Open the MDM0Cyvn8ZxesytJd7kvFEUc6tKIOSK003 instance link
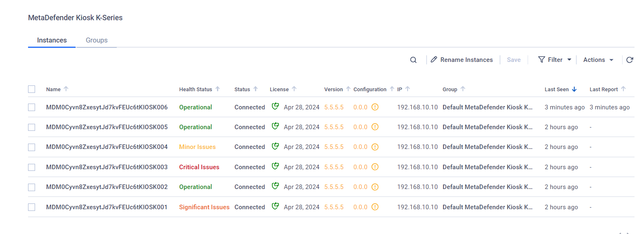The image size is (644, 234). [107, 167]
